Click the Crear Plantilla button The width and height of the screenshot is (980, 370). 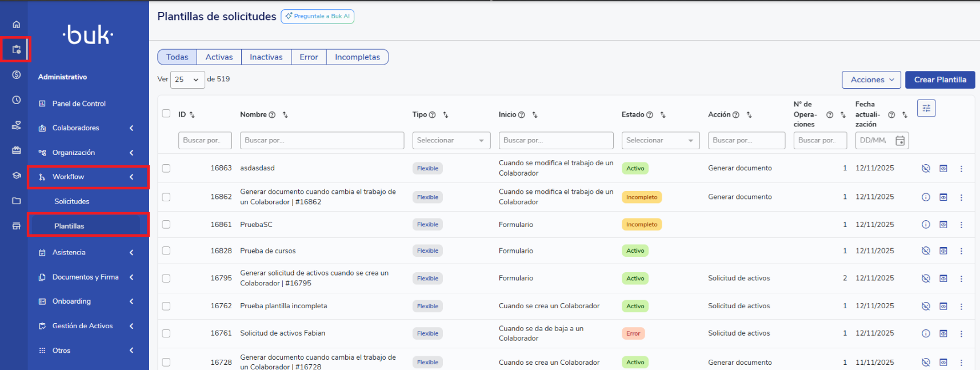tap(939, 80)
